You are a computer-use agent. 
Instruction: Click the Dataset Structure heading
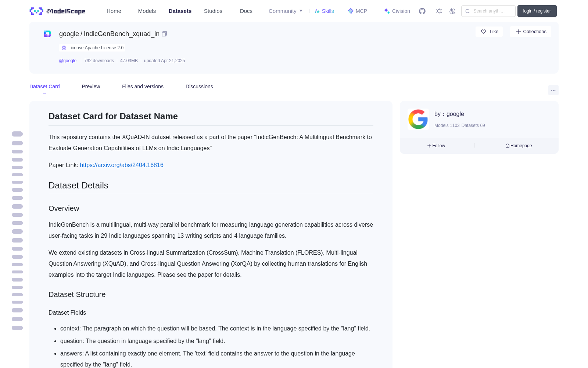tap(77, 294)
